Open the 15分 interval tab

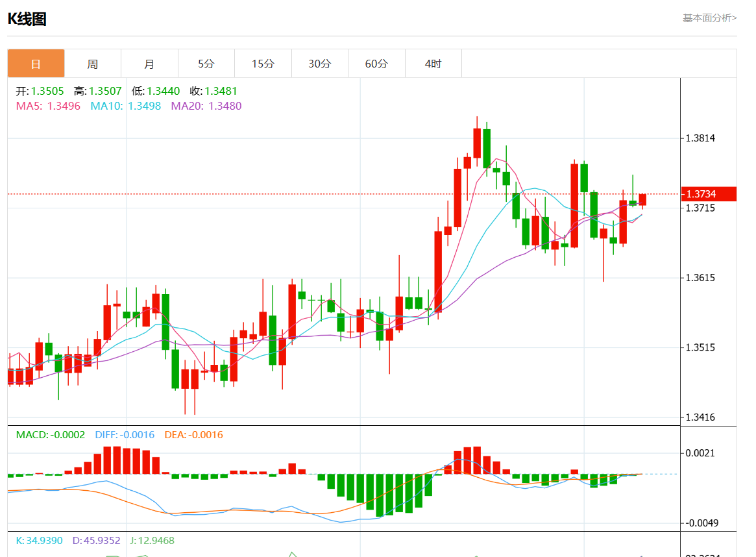pyautogui.click(x=263, y=63)
